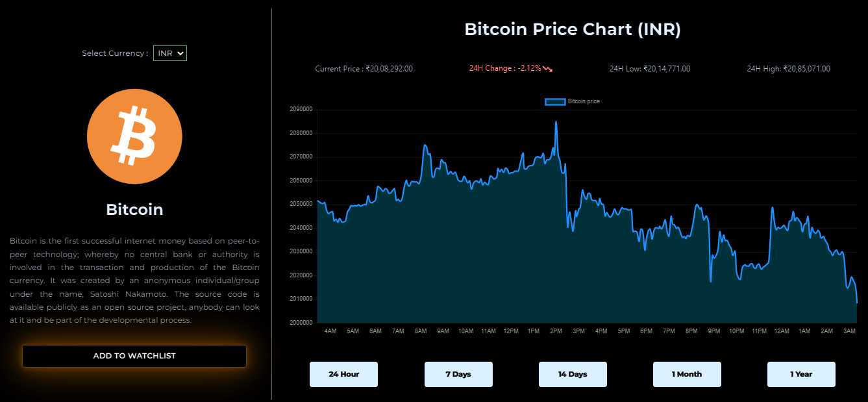Viewport: 868px width, 402px height.
Task: Show the 14 Days price chart
Action: pyautogui.click(x=573, y=374)
